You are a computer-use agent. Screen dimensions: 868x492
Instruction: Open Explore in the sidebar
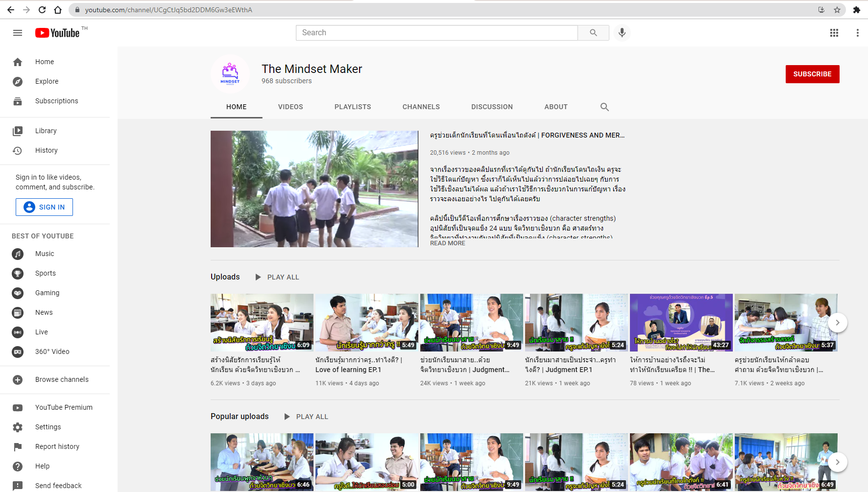pos(47,81)
